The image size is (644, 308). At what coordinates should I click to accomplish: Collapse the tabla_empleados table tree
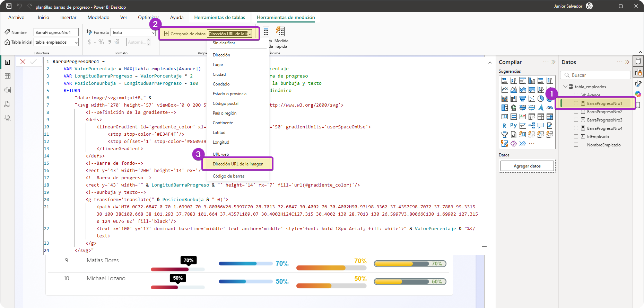pos(565,87)
